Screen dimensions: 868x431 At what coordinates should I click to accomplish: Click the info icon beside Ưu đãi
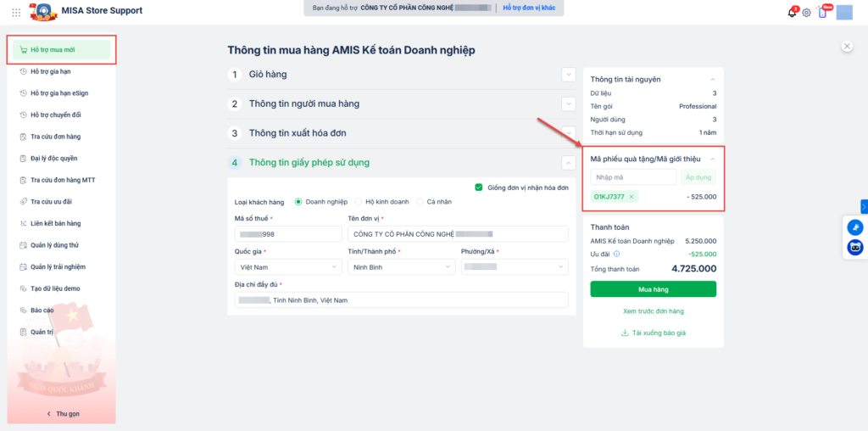[x=616, y=254]
